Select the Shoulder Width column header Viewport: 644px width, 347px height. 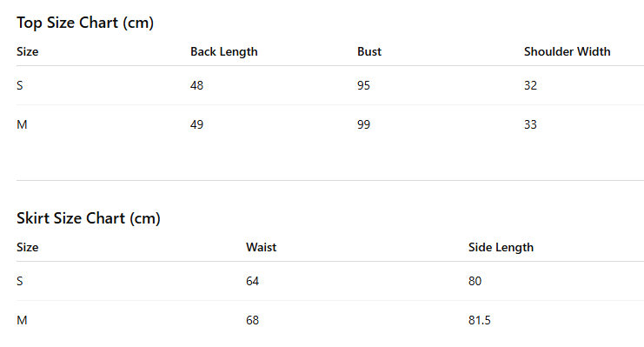click(x=568, y=52)
